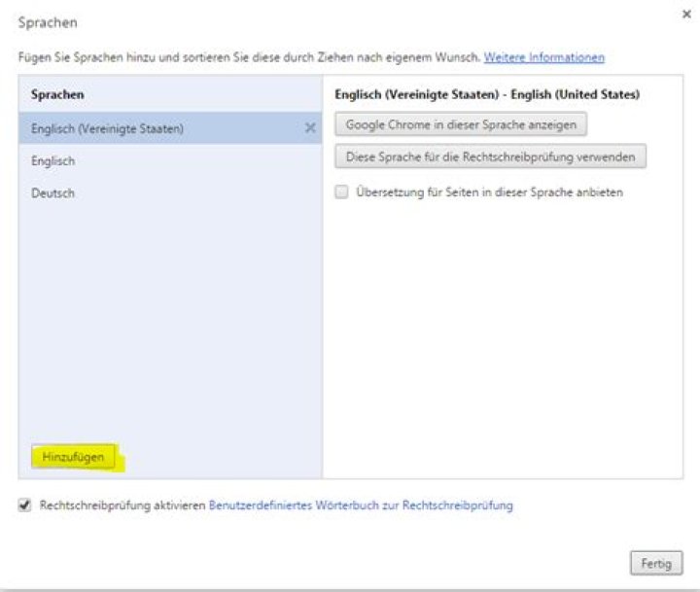Confirm with the Fertig button
The height and width of the screenshot is (592, 700).
point(656,563)
